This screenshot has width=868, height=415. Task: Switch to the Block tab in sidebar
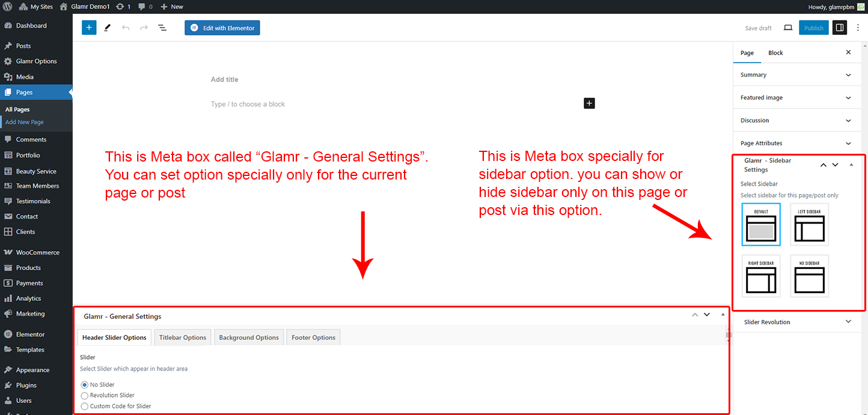click(775, 53)
